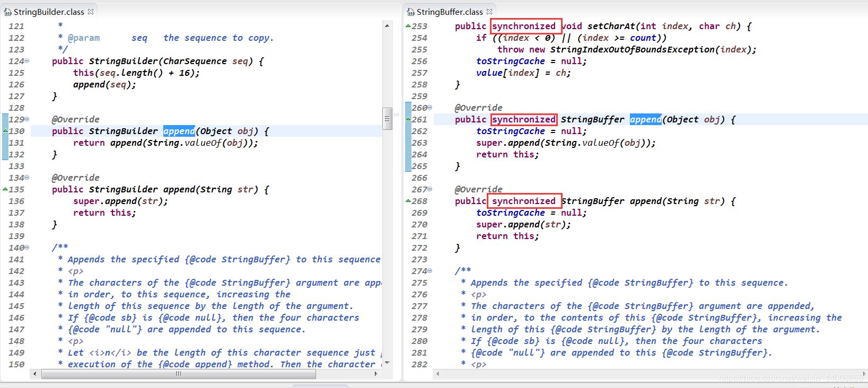Screen dimensions: 868x388
Task: Click 'StringIndexOutOfBoundsException' on line 255
Action: click(633, 49)
